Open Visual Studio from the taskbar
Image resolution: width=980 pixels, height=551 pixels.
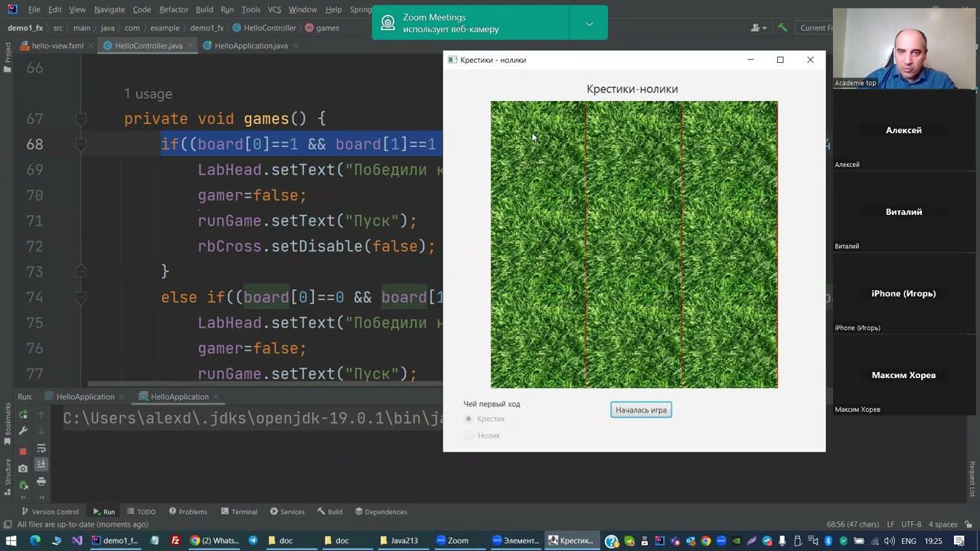click(x=77, y=540)
